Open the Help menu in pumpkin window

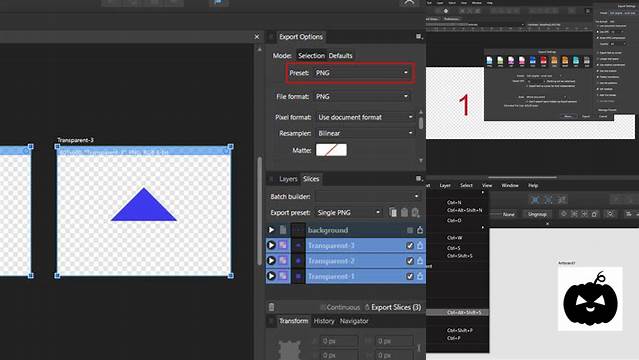[x=533, y=186]
